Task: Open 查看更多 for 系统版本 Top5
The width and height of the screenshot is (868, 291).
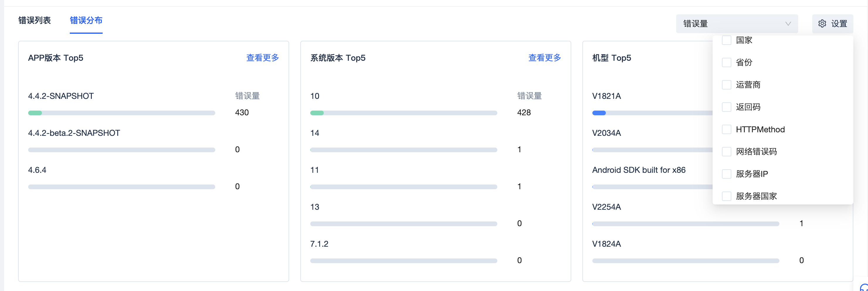Action: coord(545,58)
